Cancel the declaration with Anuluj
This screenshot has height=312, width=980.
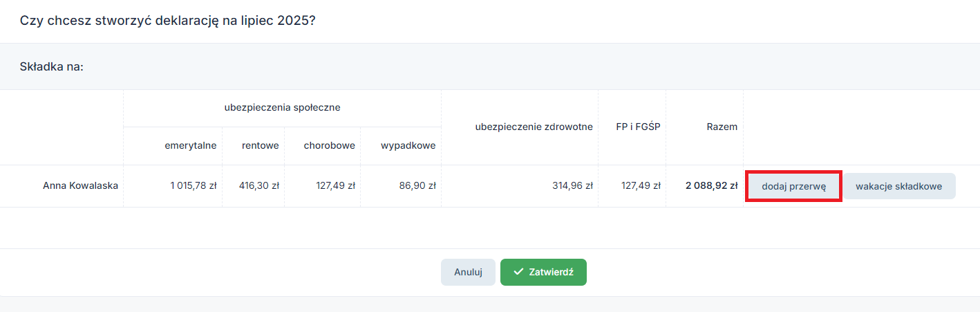[x=468, y=272]
